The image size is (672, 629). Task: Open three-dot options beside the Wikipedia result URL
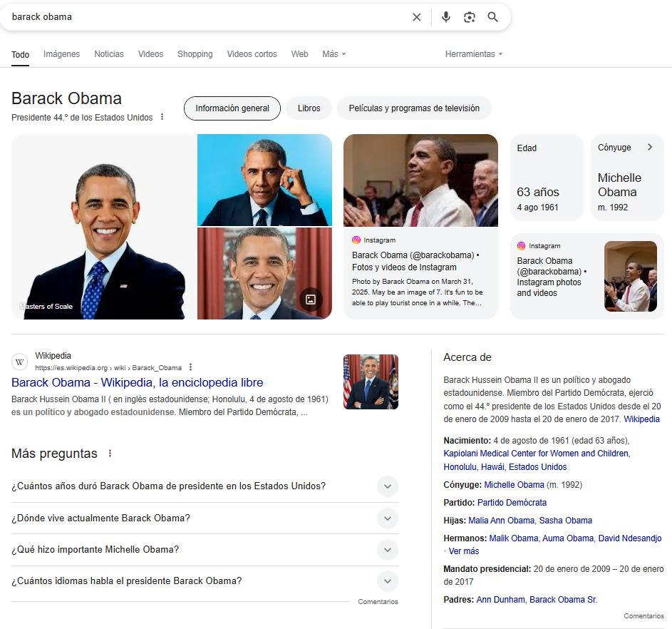coord(190,367)
